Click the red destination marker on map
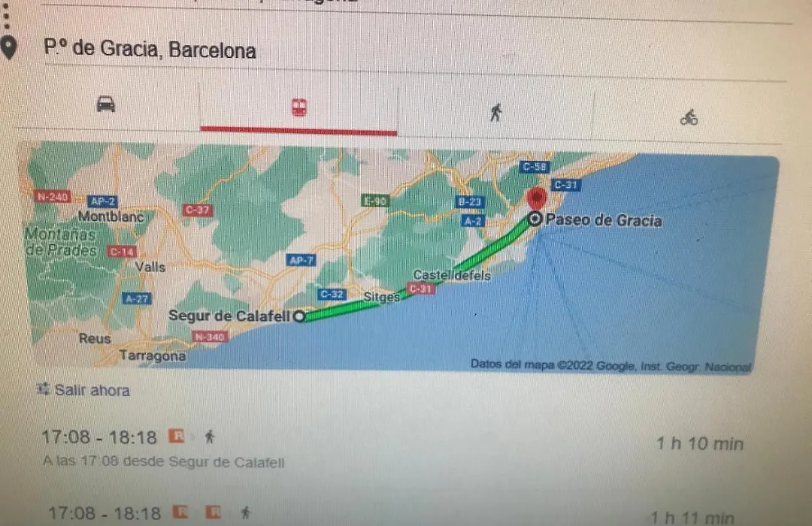 pyautogui.click(x=537, y=198)
